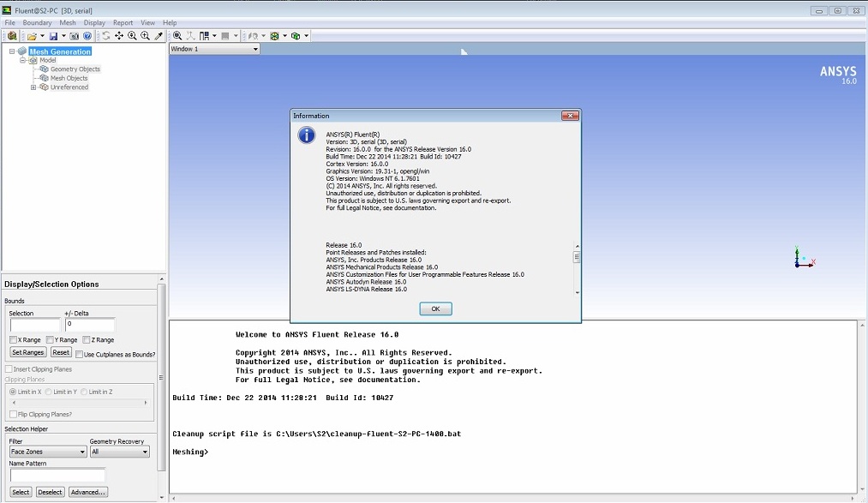This screenshot has height=503, width=868.
Task: Click the green cube object icon
Action: (296, 36)
